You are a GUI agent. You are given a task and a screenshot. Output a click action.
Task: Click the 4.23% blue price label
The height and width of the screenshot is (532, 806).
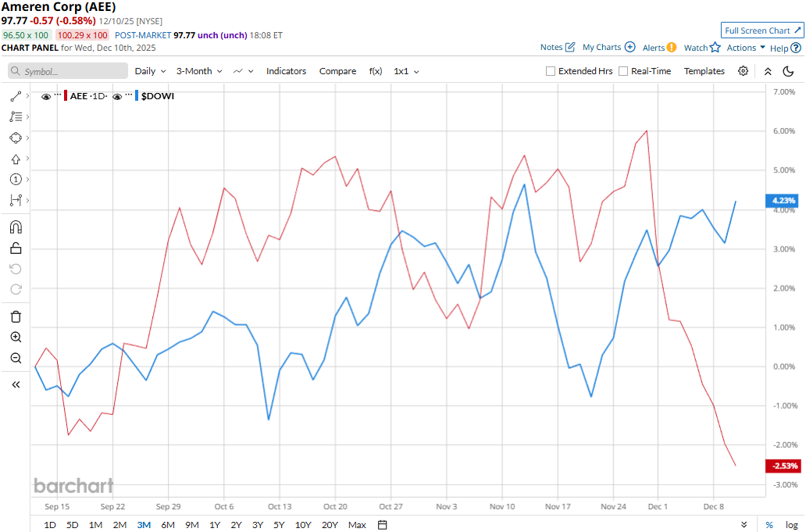click(x=781, y=201)
